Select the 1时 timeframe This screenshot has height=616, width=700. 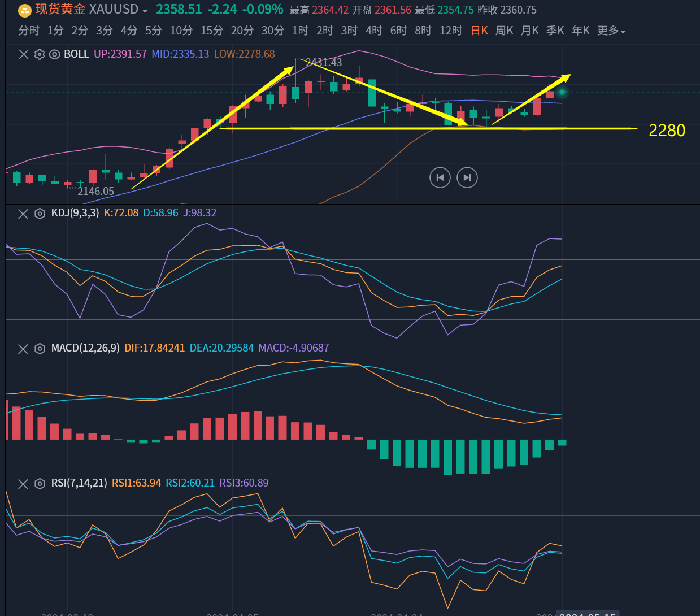pos(301,31)
